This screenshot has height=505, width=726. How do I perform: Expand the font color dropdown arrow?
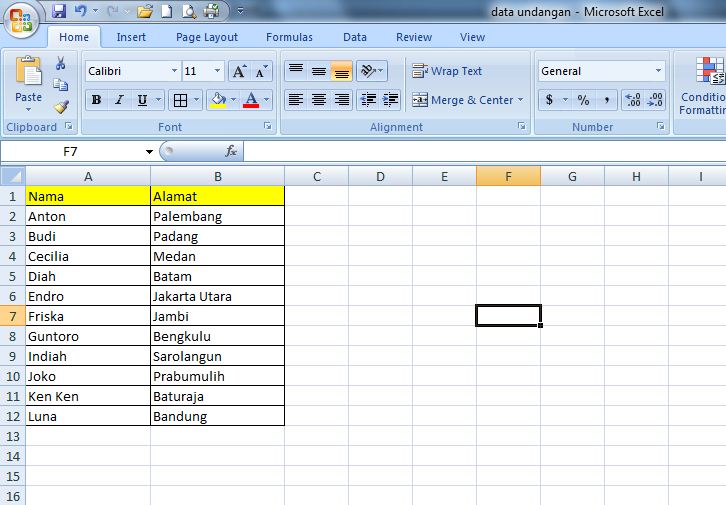point(267,100)
